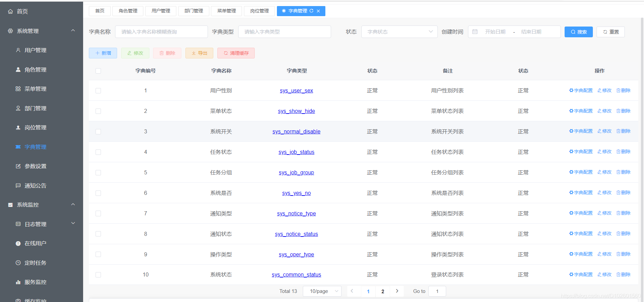Close the 字典管理 tab
This screenshot has width=644, height=302.
point(318,11)
